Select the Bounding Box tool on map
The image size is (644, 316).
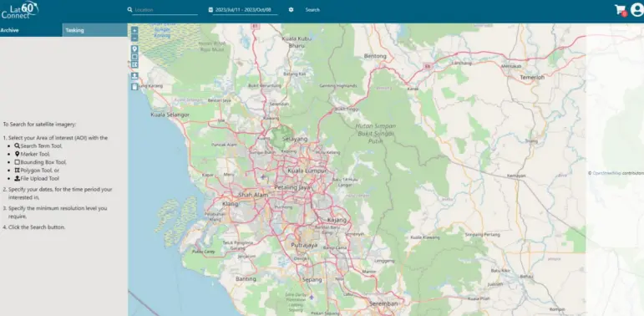click(x=134, y=57)
